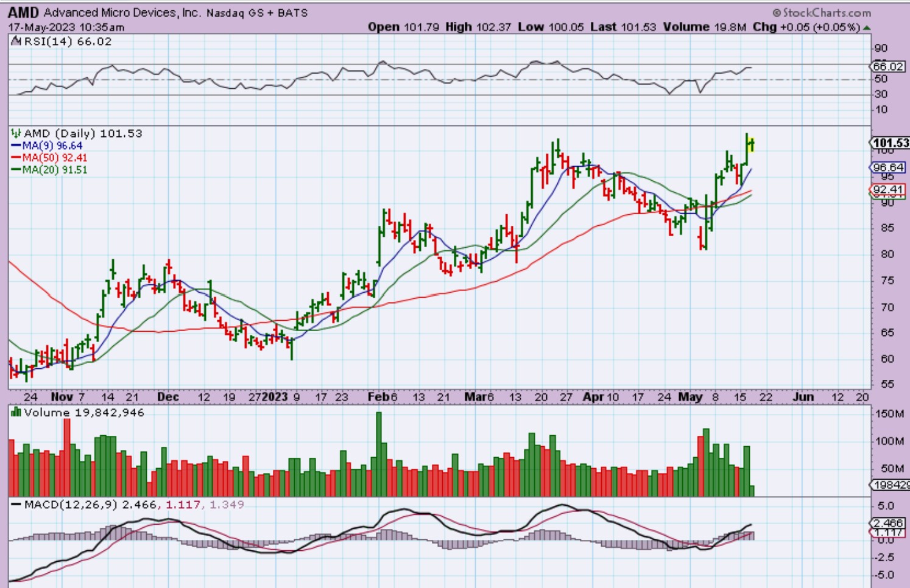
Task: Click the 2023 label on the date axis
Action: point(275,397)
